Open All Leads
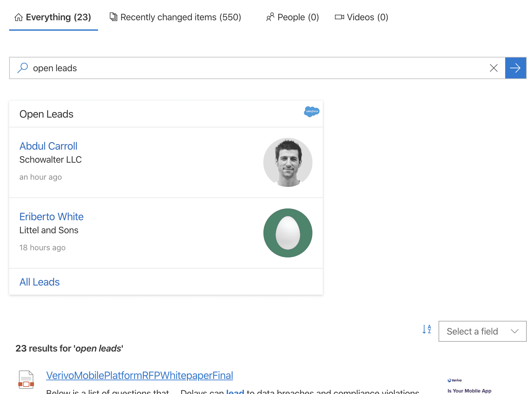 (40, 282)
